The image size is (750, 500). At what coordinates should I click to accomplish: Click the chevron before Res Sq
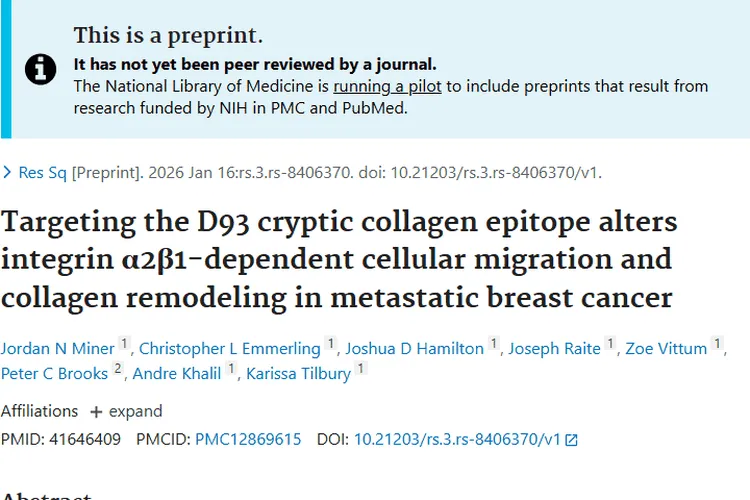(7, 173)
